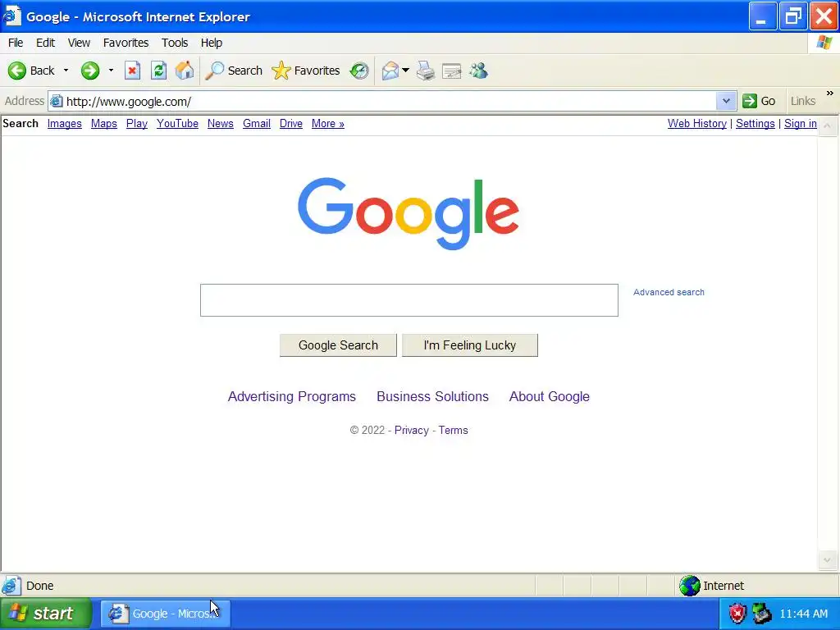840x630 pixels.
Task: Click the Google Search button
Action: click(x=338, y=345)
